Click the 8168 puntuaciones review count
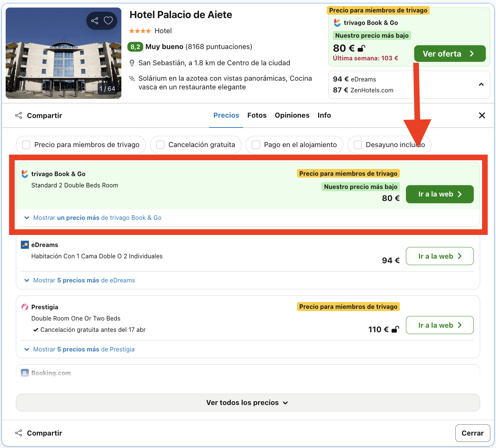Image resolution: width=496 pixels, height=448 pixels. (x=219, y=47)
